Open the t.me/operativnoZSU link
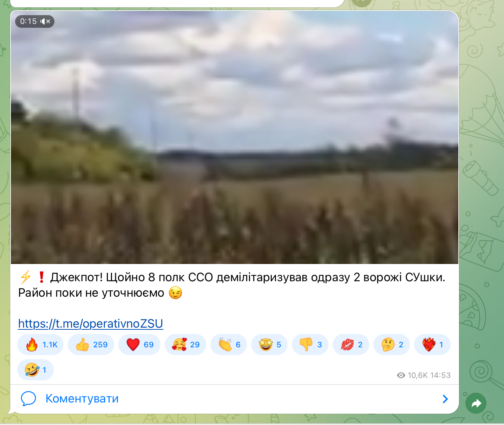 coord(91,323)
